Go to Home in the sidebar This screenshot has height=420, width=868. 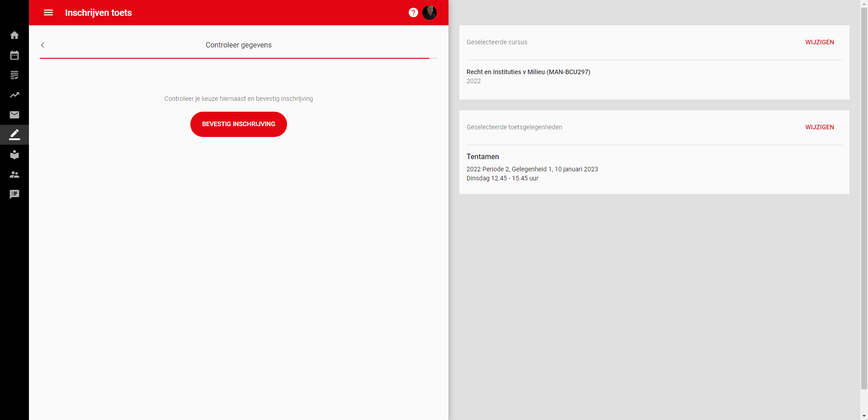[14, 35]
